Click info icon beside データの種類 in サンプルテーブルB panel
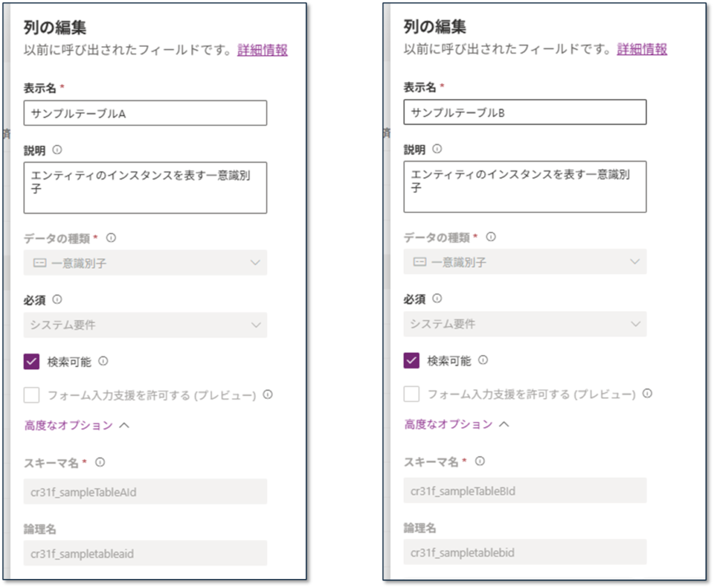Screen dimensions: 714x588 pos(491,237)
